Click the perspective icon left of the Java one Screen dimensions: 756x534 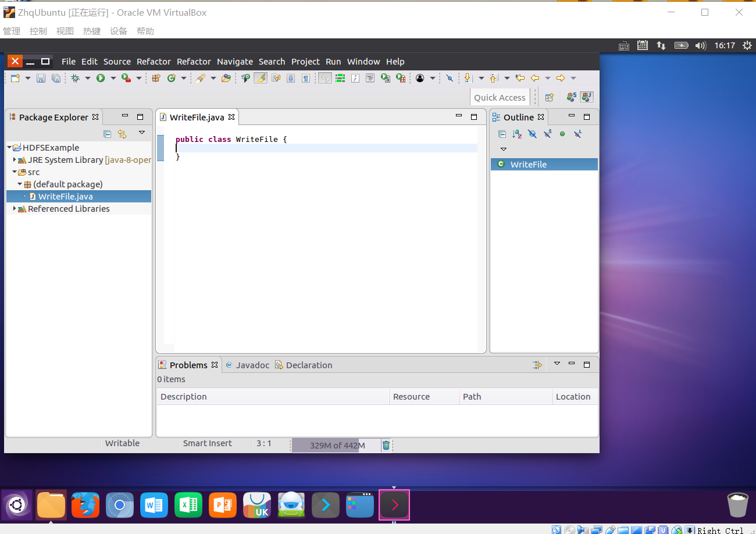572,97
